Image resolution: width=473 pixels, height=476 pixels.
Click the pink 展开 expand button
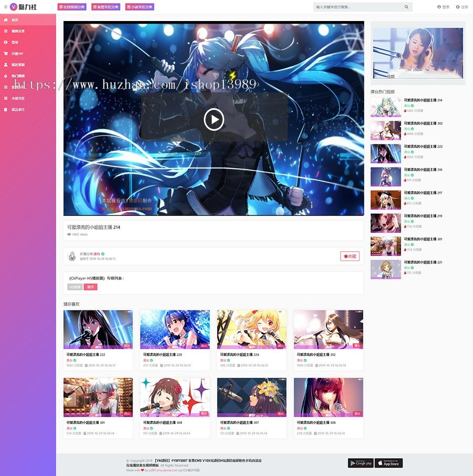coord(90,287)
